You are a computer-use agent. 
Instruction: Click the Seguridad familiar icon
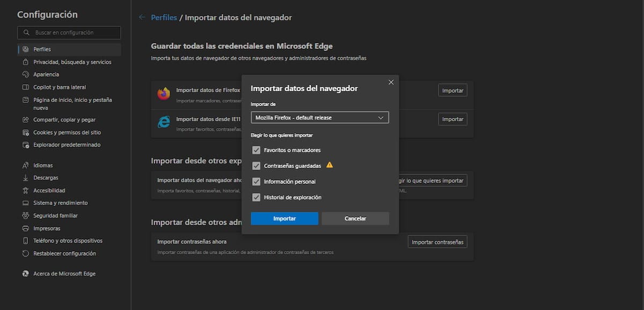(x=25, y=216)
